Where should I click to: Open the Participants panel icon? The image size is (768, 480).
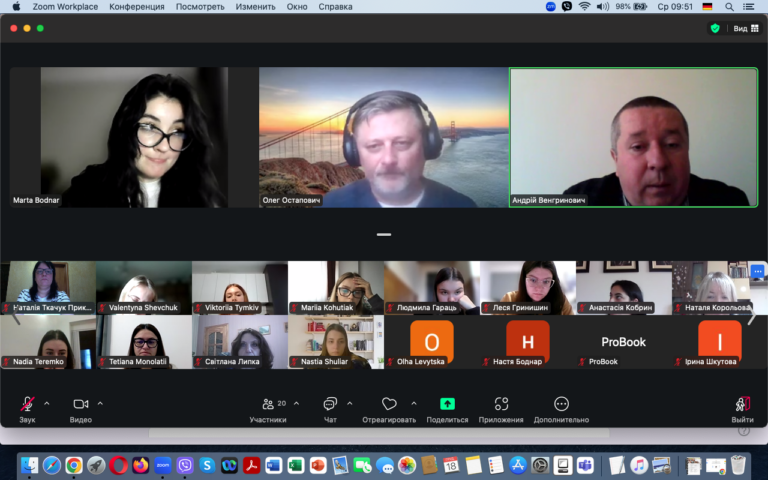click(x=268, y=404)
